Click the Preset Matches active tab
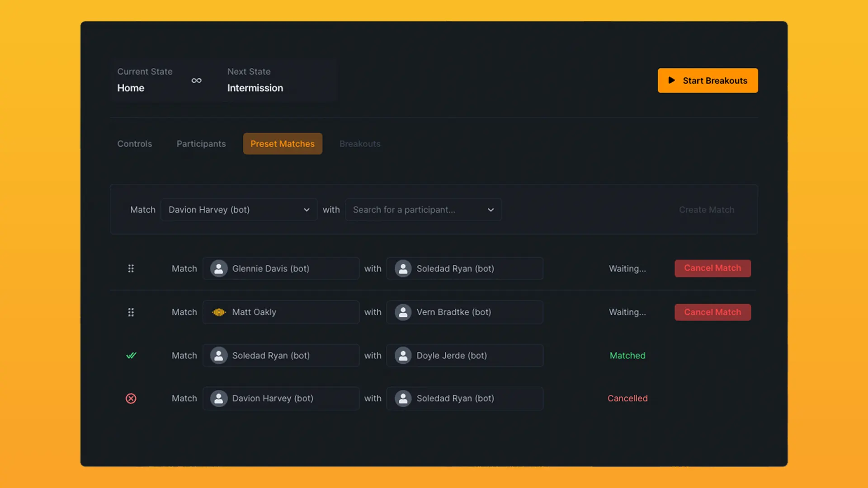The image size is (868, 488). [283, 143]
